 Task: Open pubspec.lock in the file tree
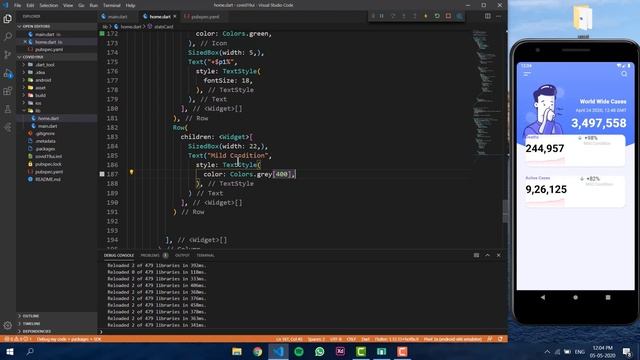(57, 164)
